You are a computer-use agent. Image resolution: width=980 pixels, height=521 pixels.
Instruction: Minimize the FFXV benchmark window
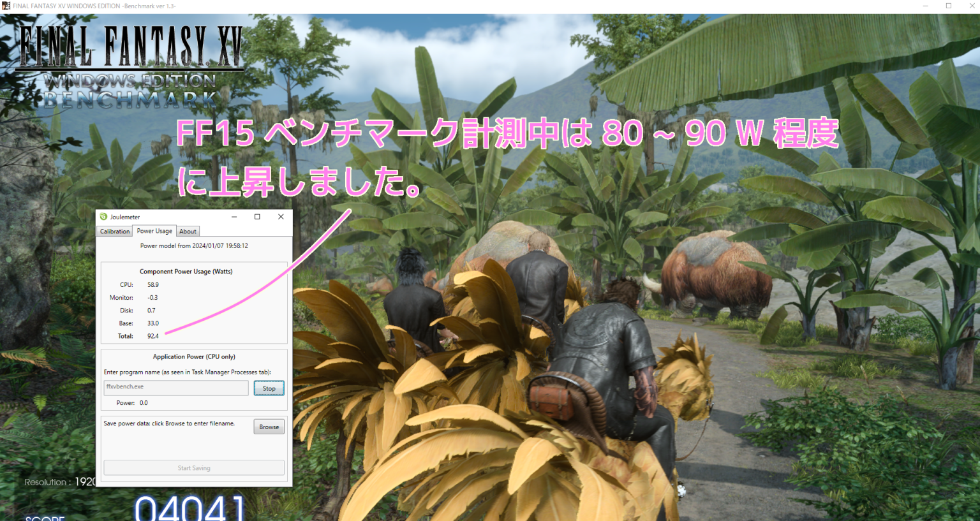pos(925,6)
